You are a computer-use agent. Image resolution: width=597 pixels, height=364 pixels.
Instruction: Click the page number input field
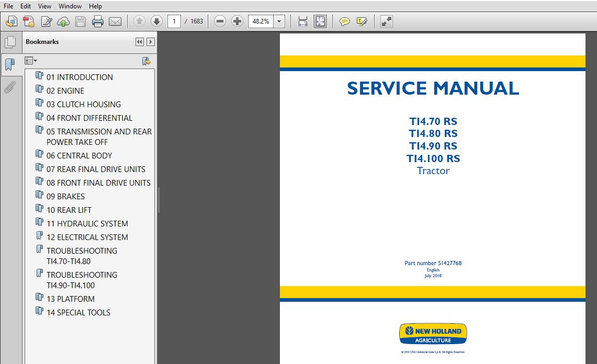coord(174,21)
